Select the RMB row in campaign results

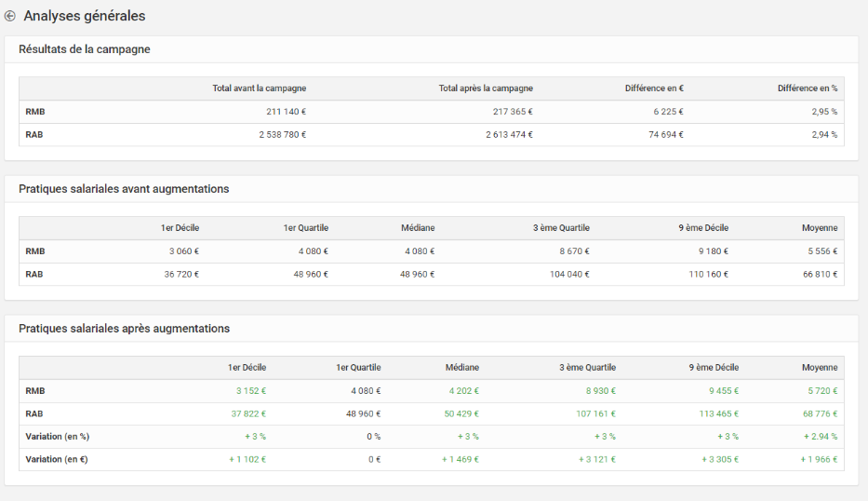click(x=432, y=112)
